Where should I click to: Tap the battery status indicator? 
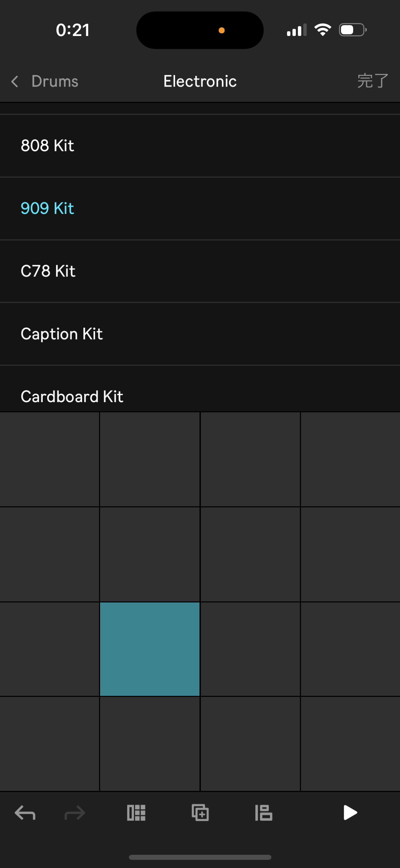(353, 30)
